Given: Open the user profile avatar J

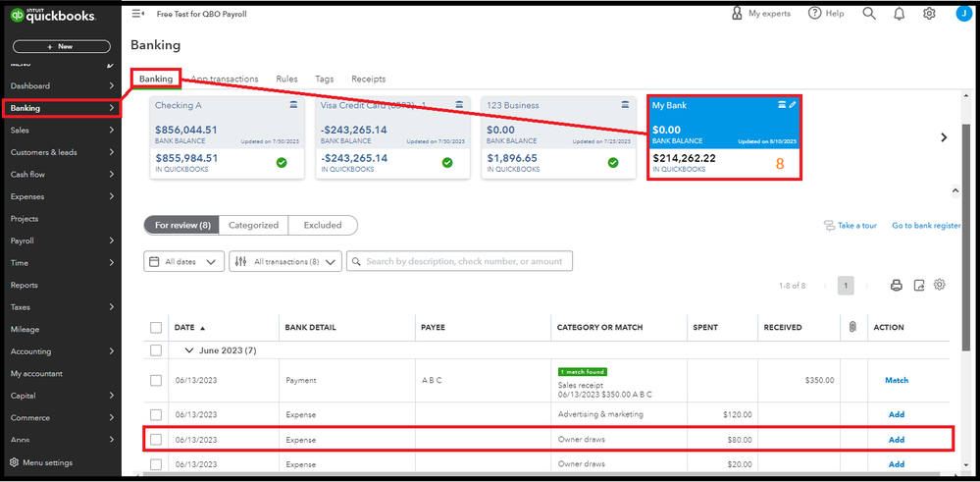Looking at the screenshot, I should pyautogui.click(x=963, y=13).
